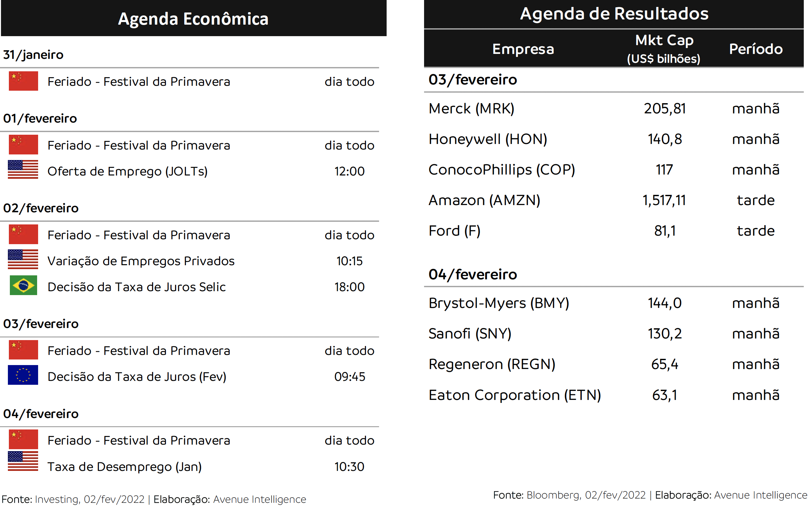812x508 pixels.
Task: Click the China flag under 01/fevereiro
Action: 23,145
